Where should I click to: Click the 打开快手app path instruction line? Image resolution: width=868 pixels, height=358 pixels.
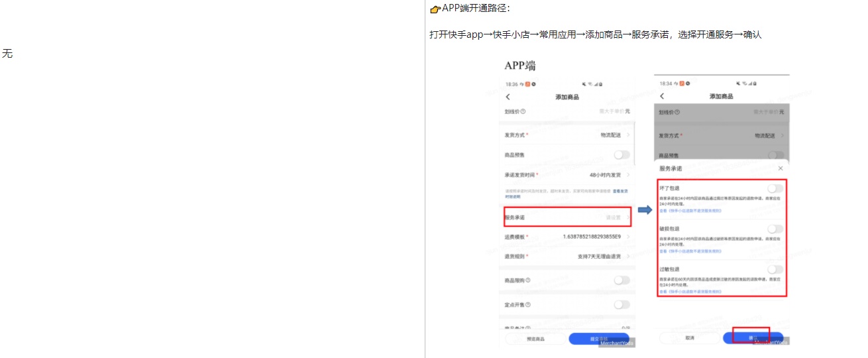click(595, 34)
